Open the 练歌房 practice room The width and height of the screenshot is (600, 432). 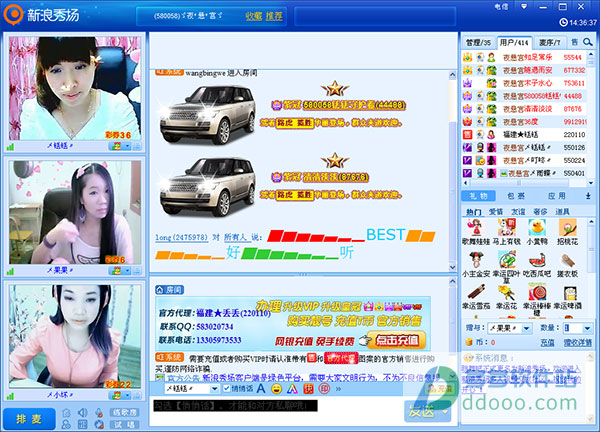click(124, 412)
